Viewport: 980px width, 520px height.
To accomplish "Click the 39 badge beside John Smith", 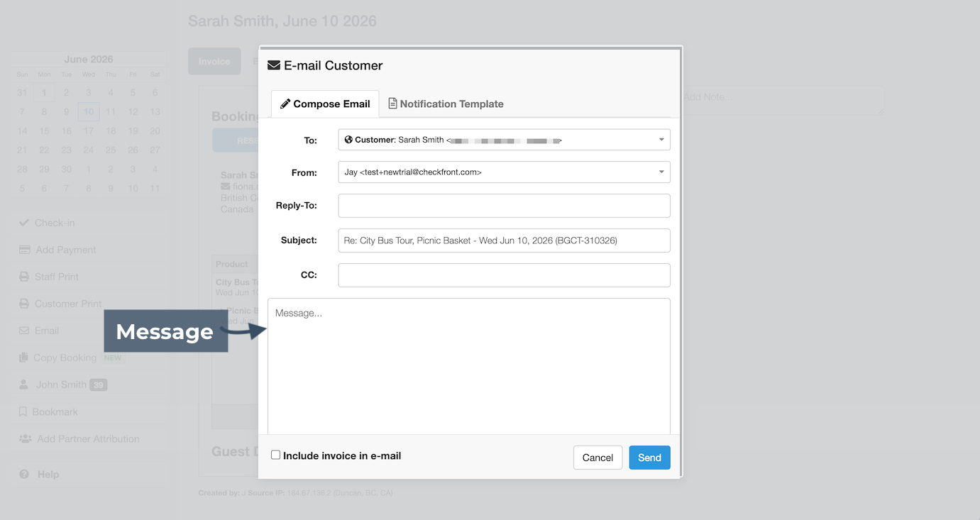I will [x=99, y=385].
